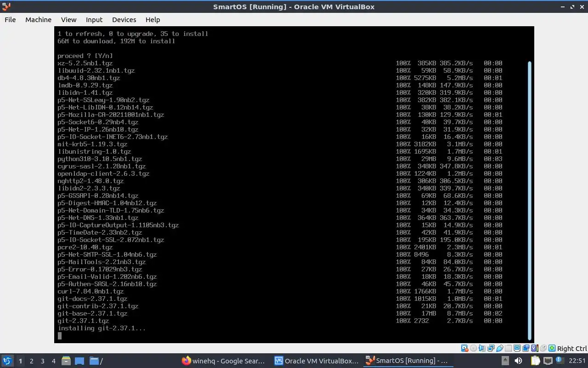Viewport: 588px width, 368px height.
Task: Click the Right Ctrl host key label
Action: click(572, 349)
